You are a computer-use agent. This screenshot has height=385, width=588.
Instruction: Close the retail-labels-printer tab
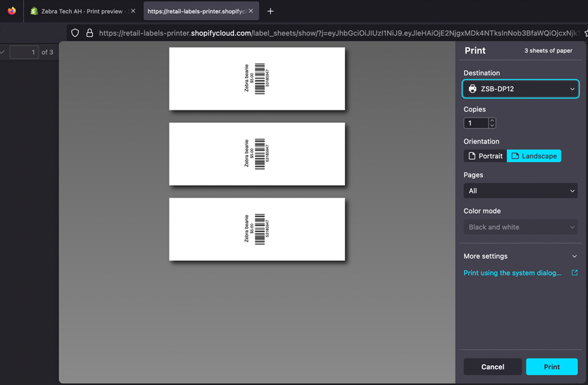click(251, 11)
